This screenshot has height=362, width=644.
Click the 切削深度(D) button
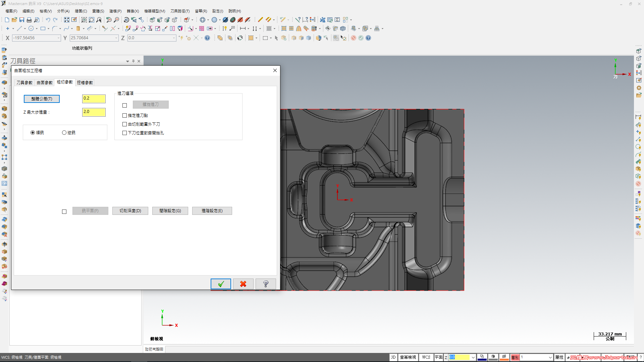130,211
